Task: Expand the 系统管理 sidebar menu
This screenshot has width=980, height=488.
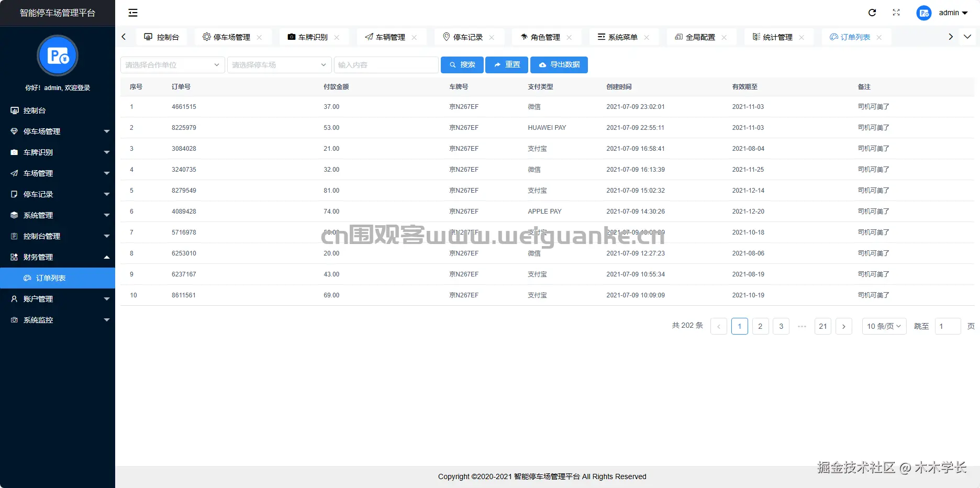Action: pyautogui.click(x=58, y=215)
